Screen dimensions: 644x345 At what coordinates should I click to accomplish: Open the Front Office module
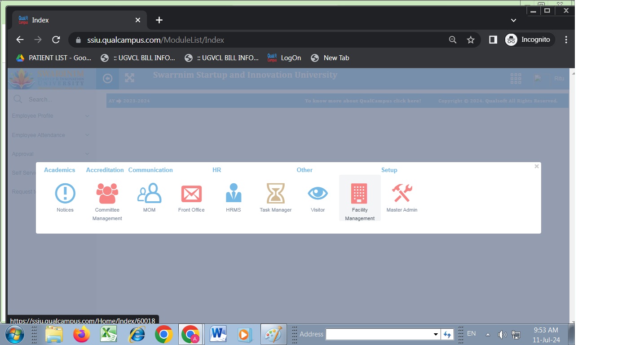pos(191,198)
